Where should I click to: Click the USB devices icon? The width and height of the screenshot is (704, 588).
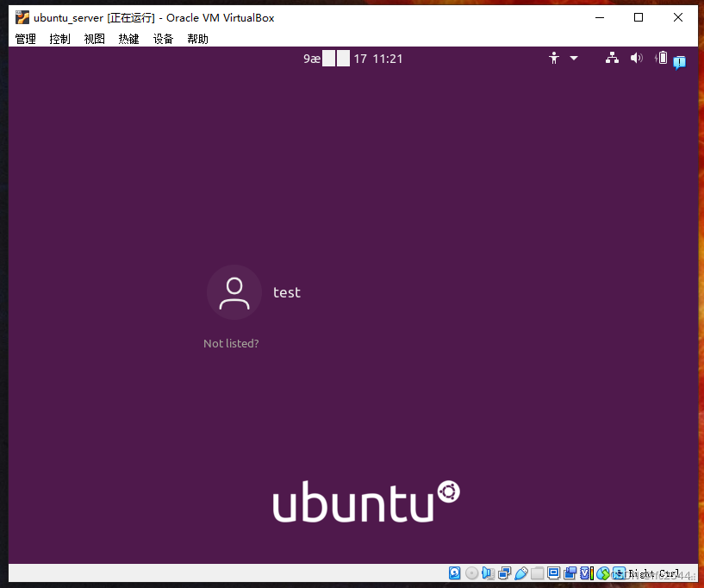(521, 572)
